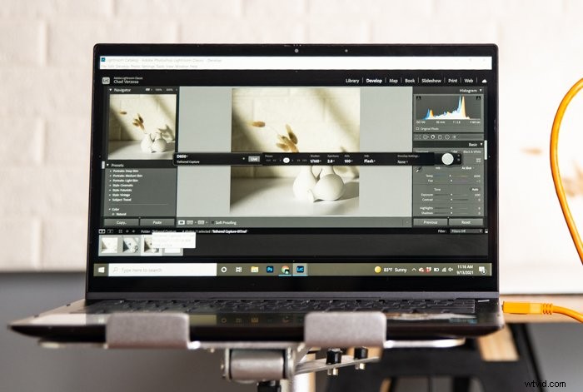
Task: Open the Filters Off dropdown
Action: tap(466, 231)
